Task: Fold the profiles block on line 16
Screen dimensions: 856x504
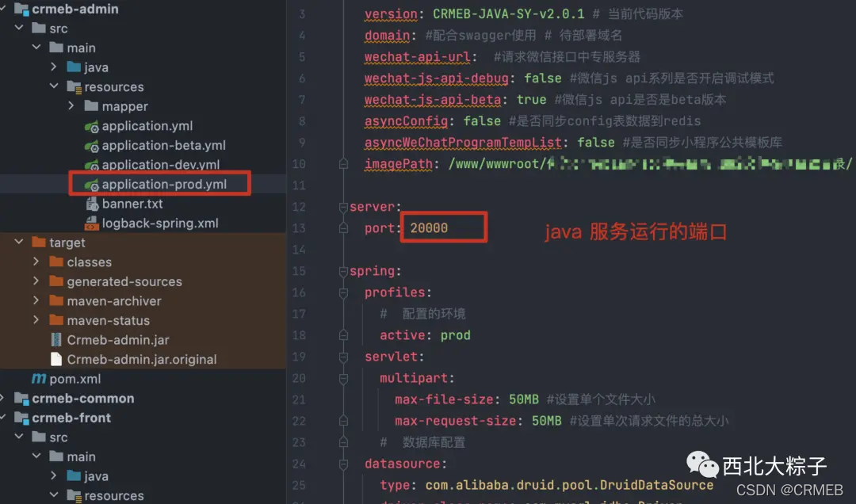Action: pyautogui.click(x=343, y=292)
